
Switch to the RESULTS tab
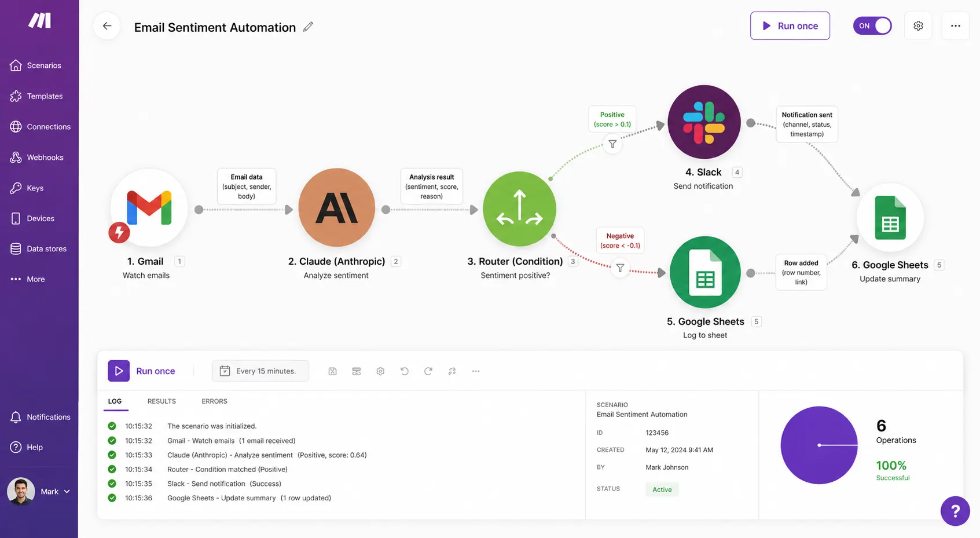pos(162,401)
